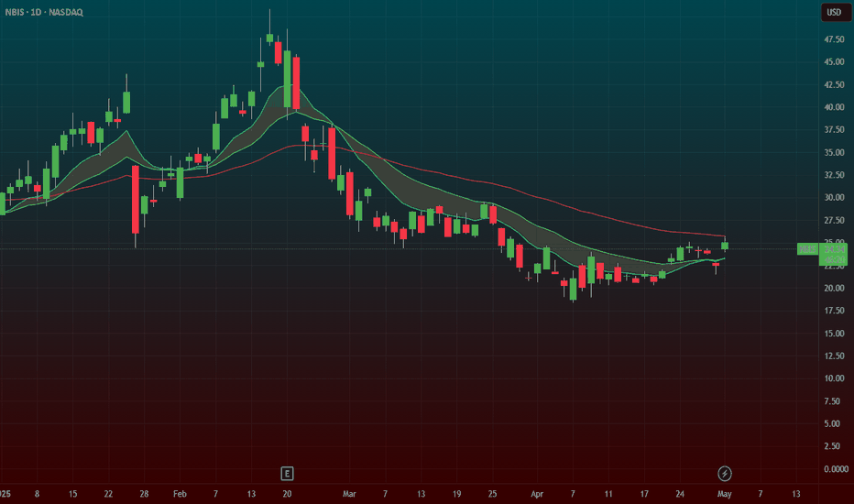
Task: Click the Feb date label on time axis
Action: (x=180, y=494)
